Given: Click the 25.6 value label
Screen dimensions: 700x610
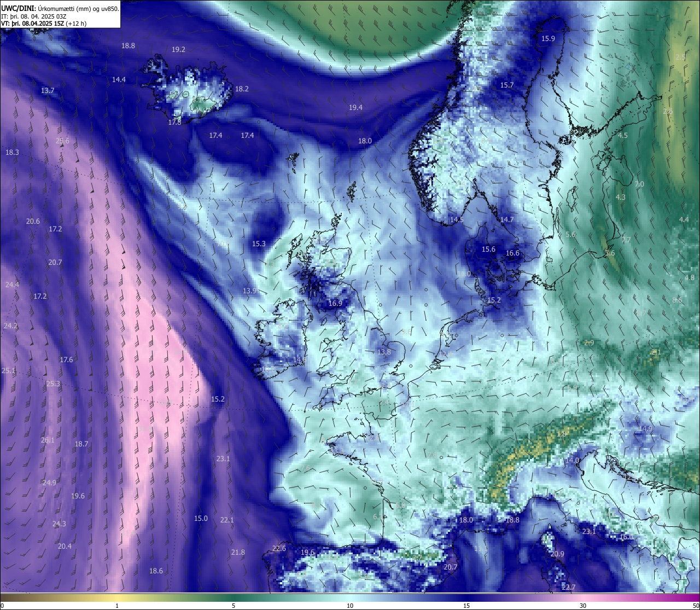Looking at the screenshot, I should [x=62, y=141].
